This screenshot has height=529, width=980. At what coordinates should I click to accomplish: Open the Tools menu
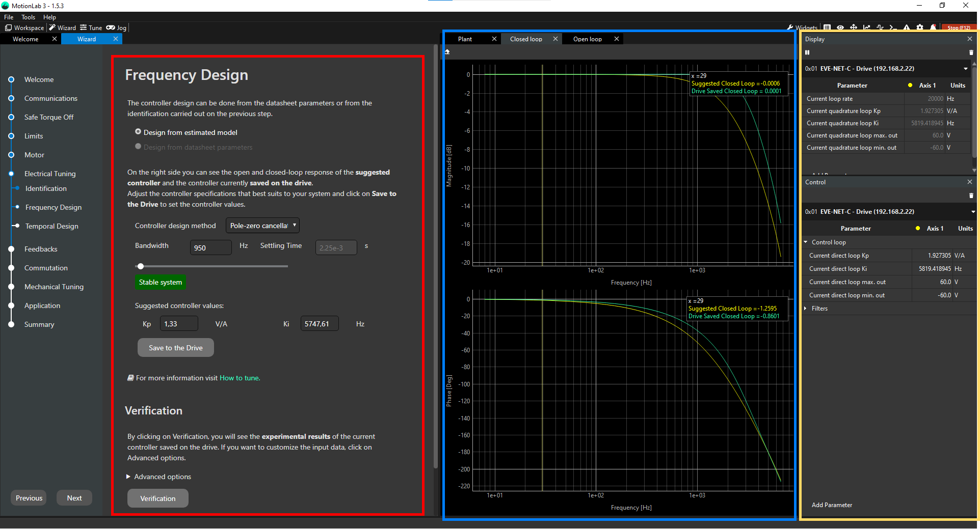[x=28, y=17]
